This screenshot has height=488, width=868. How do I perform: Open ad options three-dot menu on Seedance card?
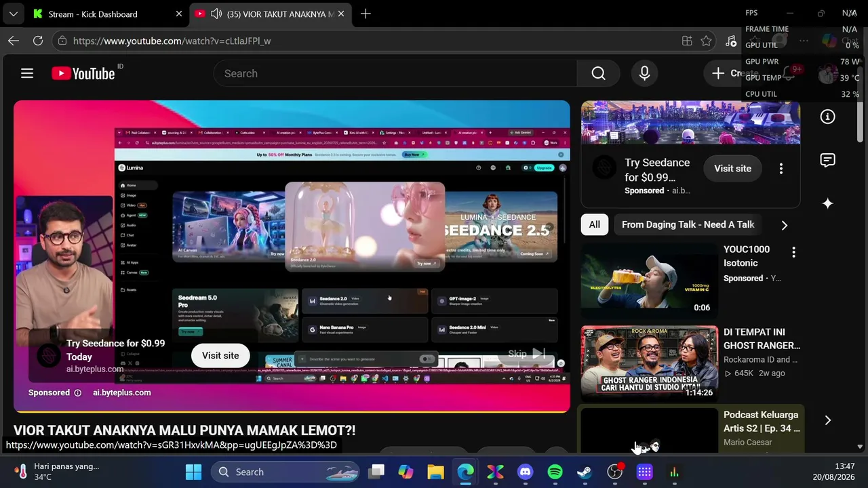click(781, 169)
